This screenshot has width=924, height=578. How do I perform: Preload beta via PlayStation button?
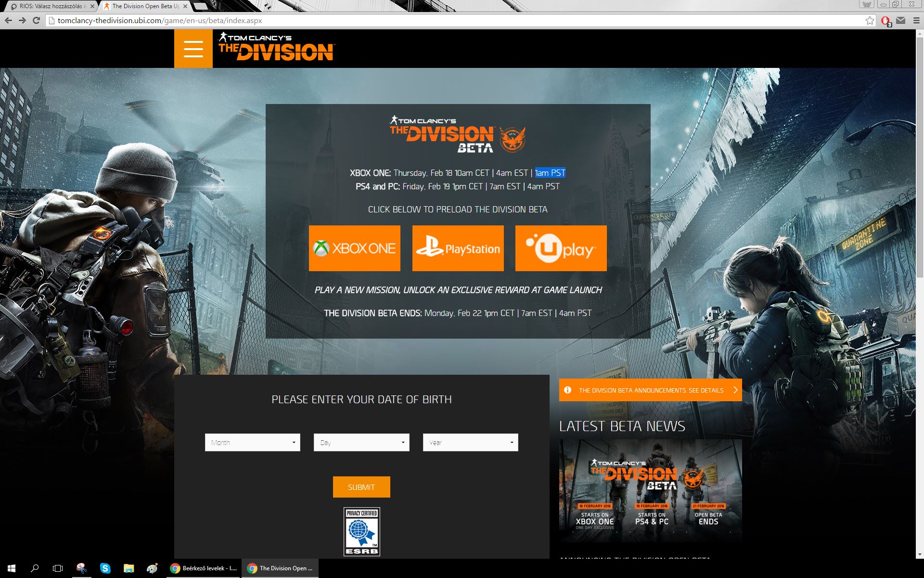click(x=458, y=249)
